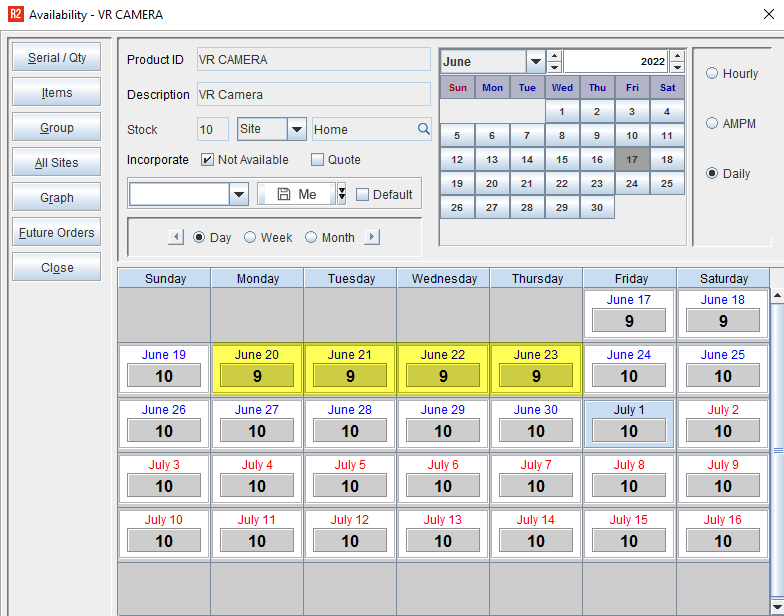
Task: Expand the Site dropdown
Action: click(x=296, y=129)
